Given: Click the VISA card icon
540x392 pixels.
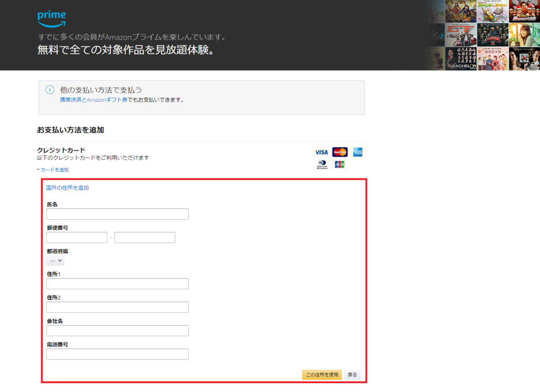Looking at the screenshot, I should 321,151.
